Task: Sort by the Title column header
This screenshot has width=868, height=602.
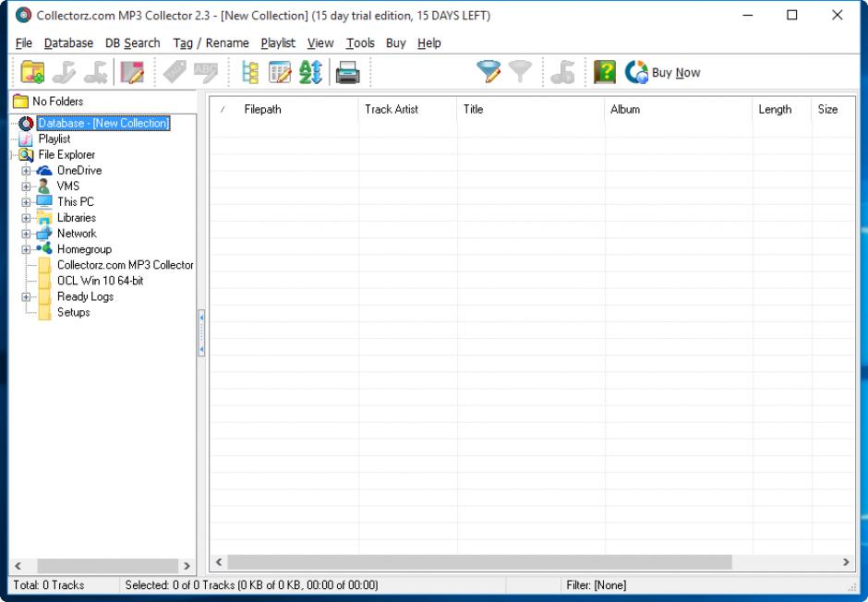Action: coord(530,110)
